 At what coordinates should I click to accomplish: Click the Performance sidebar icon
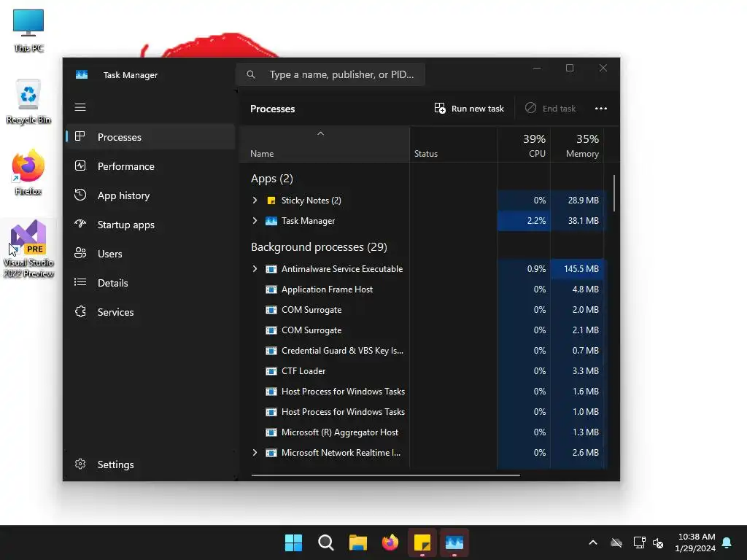80,166
